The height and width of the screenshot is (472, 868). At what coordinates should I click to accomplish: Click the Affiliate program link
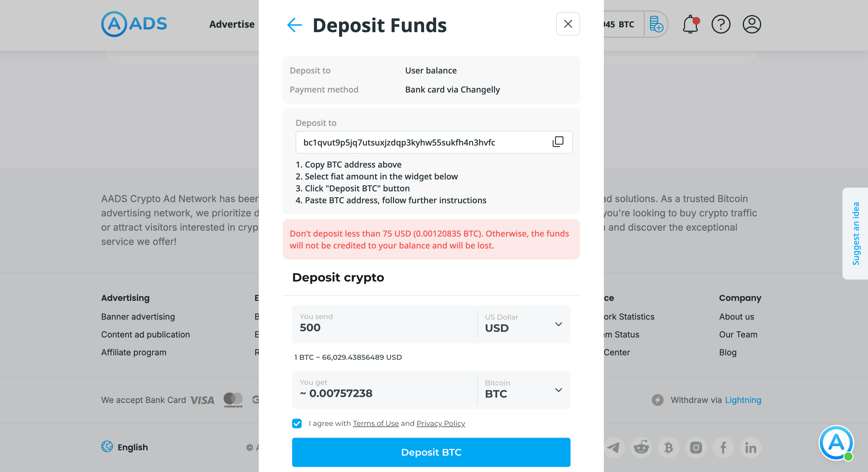(x=133, y=352)
